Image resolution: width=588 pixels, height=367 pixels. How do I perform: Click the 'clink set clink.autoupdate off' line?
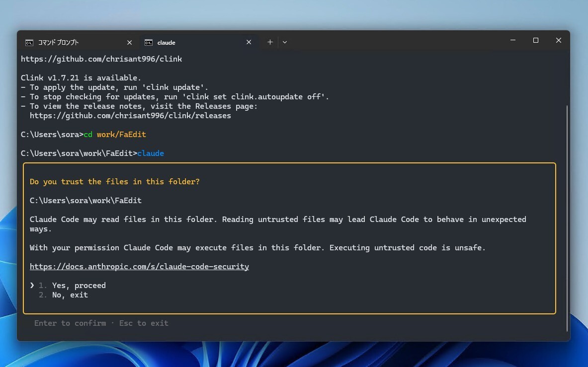coord(175,97)
